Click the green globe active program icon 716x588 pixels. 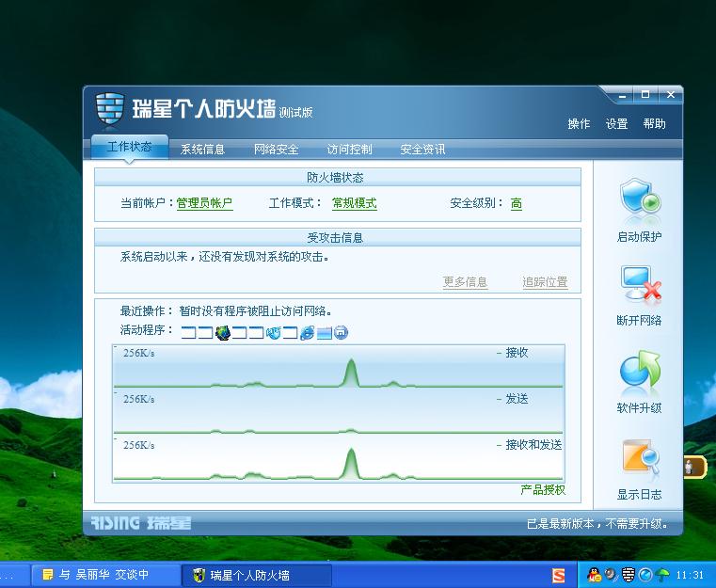coord(223,333)
